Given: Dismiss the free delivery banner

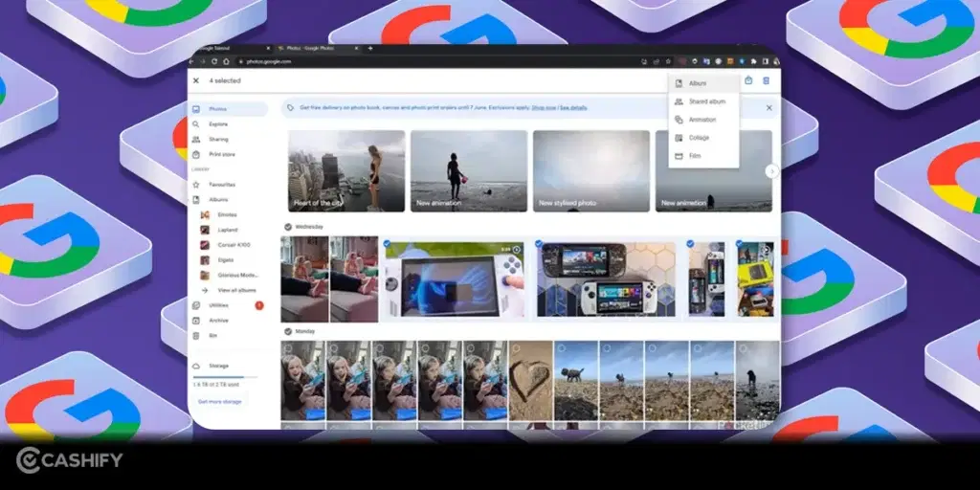Looking at the screenshot, I should point(768,107).
